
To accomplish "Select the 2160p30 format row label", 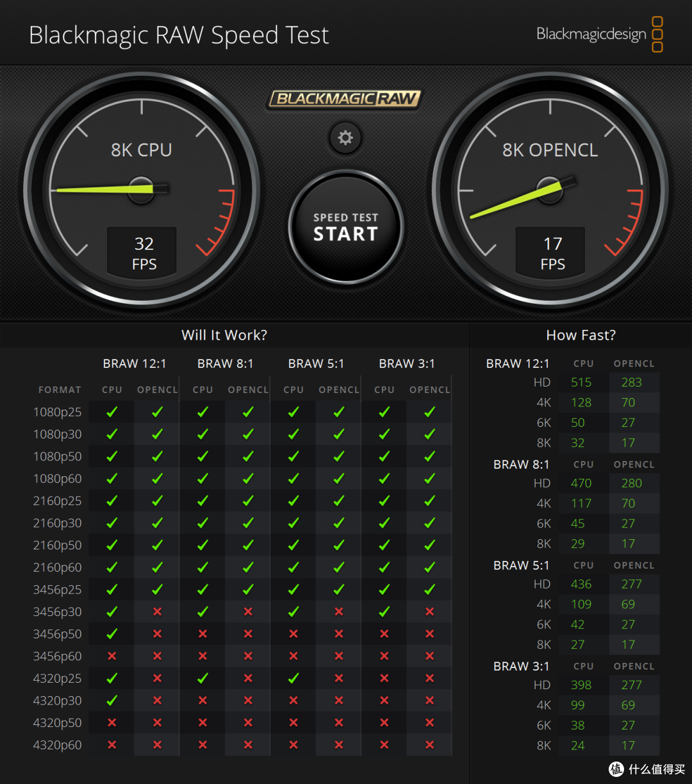I will click(x=58, y=523).
